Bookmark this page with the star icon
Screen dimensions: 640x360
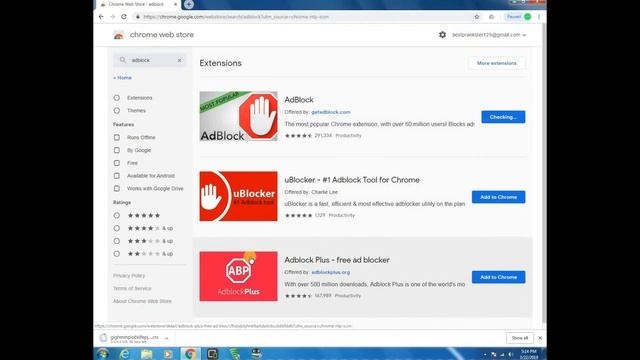(477, 17)
